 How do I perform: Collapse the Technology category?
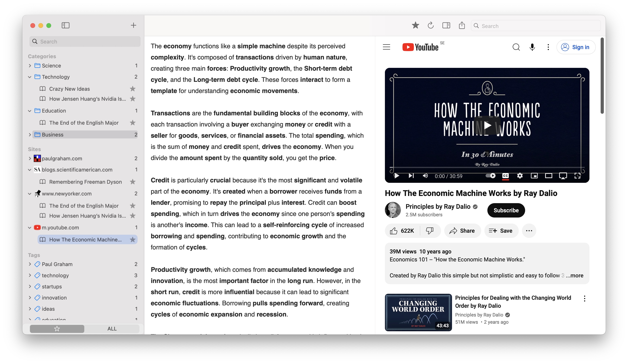pyautogui.click(x=30, y=77)
